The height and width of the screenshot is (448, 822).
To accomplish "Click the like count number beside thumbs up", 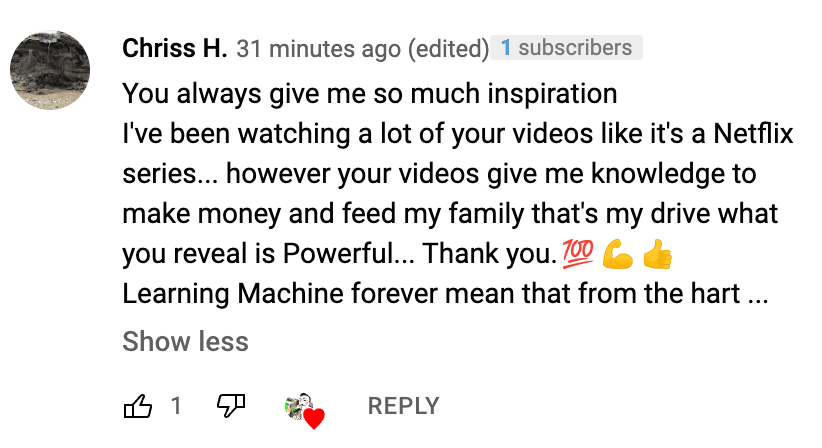I will [176, 405].
